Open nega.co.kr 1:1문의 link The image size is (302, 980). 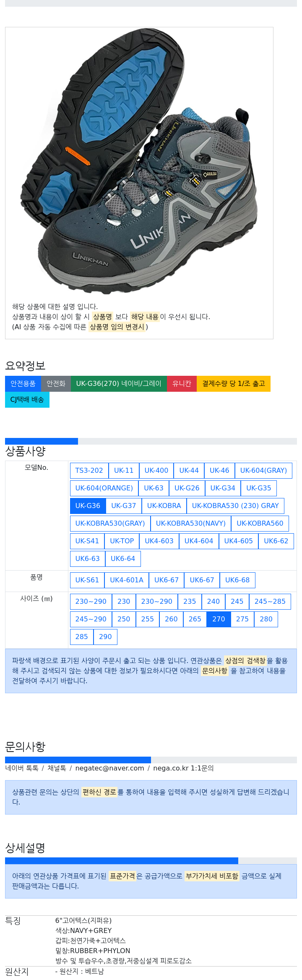click(183, 768)
